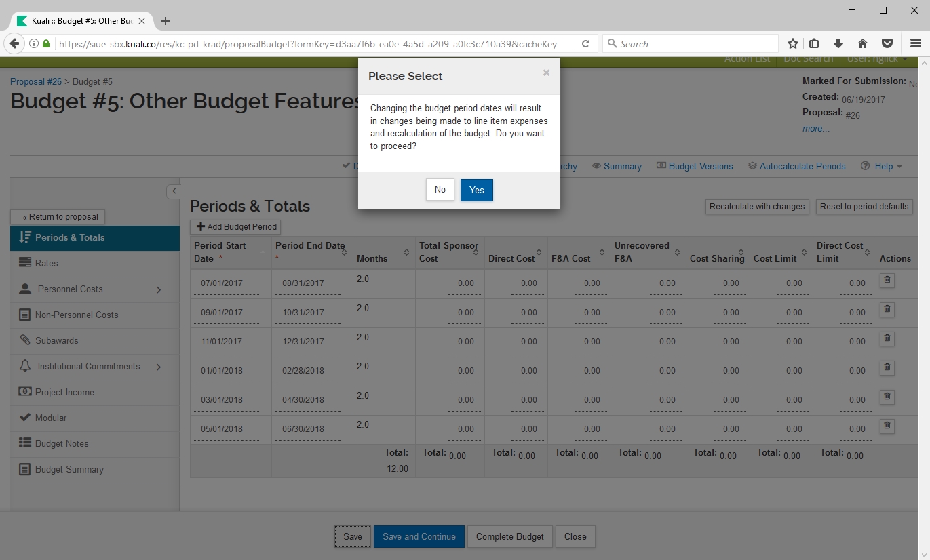Go to Firefox home page icon
930x560 pixels.
tap(863, 44)
